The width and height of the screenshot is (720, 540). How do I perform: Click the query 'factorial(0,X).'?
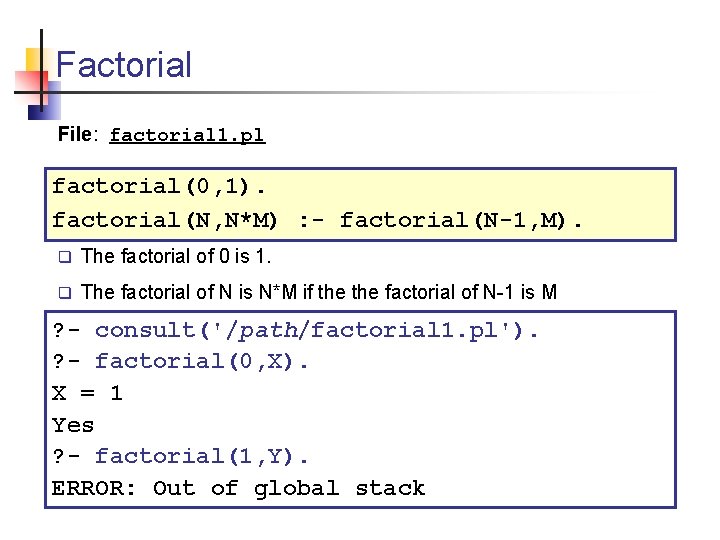tap(180, 361)
